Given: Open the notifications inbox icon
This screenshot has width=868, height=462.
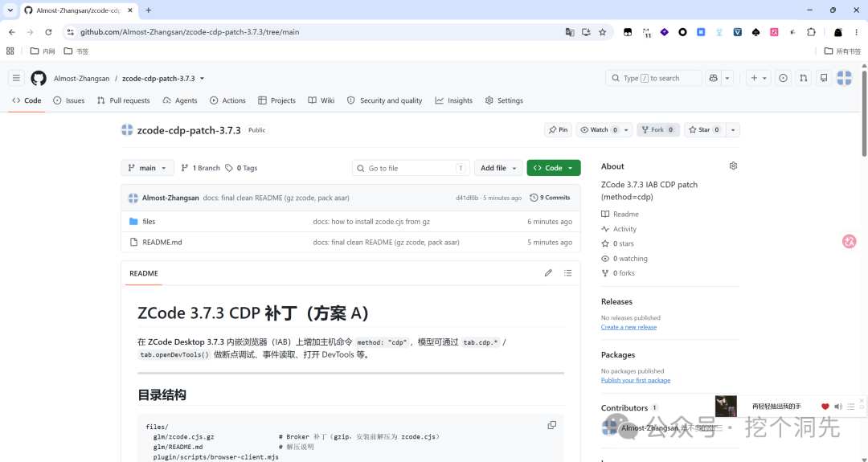Looking at the screenshot, I should (824, 78).
